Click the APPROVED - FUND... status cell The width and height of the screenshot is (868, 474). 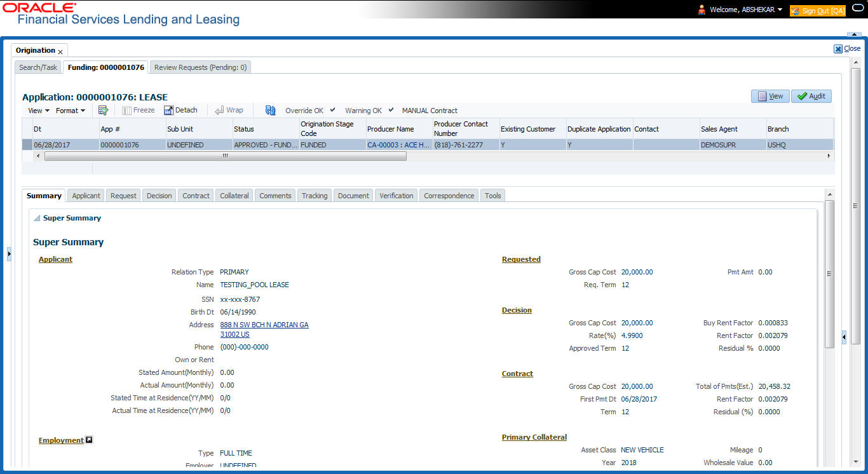266,145
